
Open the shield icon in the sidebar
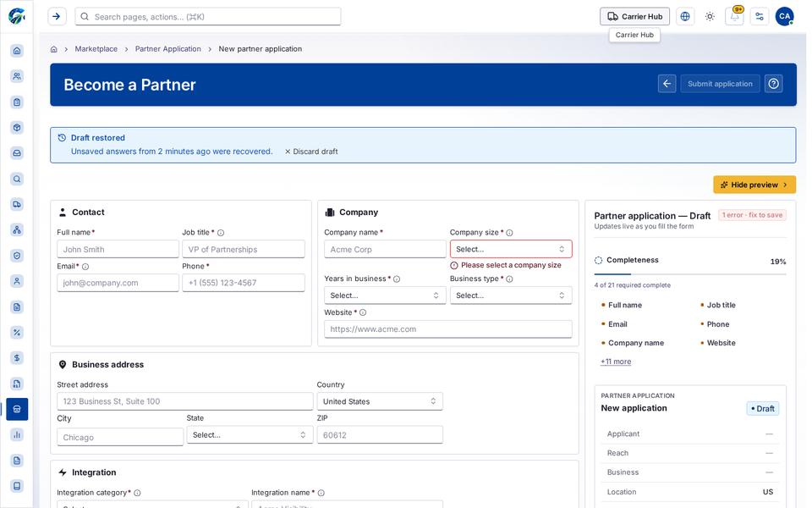pyautogui.click(x=17, y=256)
